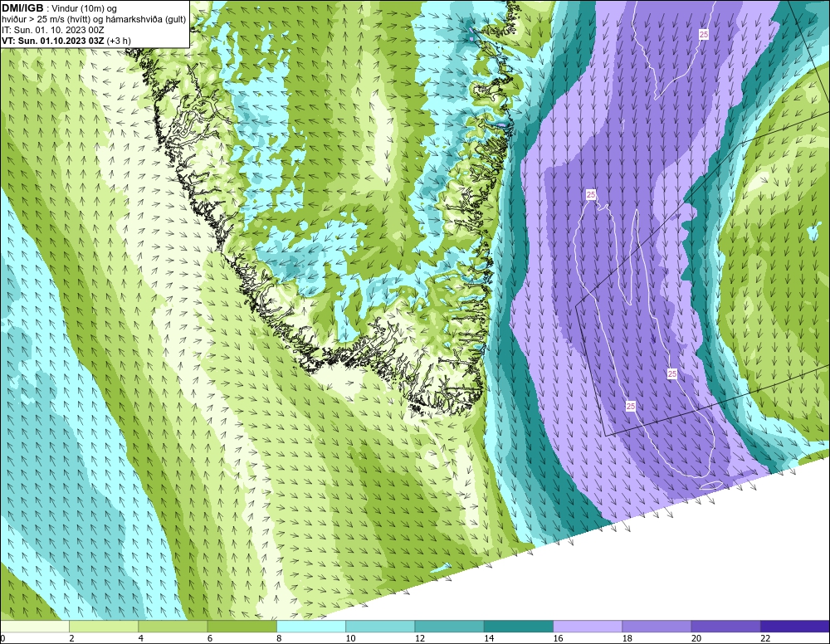This screenshot has height=644, width=830.
Task: Pick the teal 12–14 m/s legend swatch
Action: click(449, 627)
